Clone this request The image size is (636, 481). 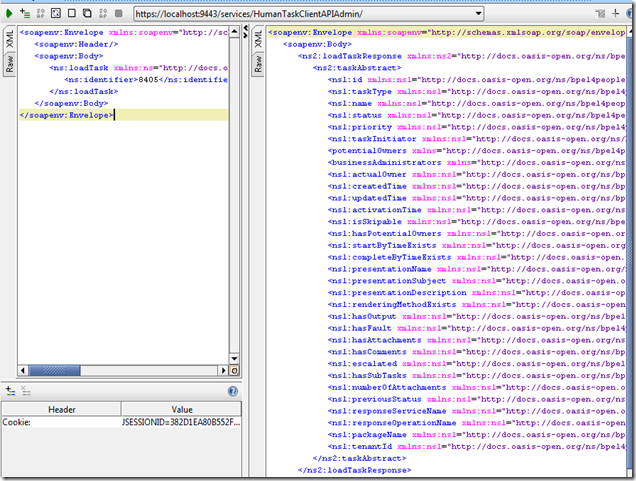[87, 13]
